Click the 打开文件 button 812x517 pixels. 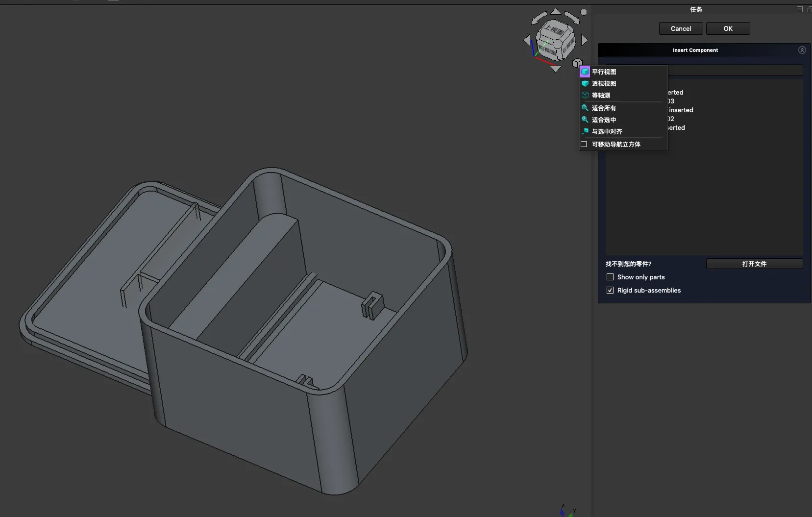[x=754, y=264]
